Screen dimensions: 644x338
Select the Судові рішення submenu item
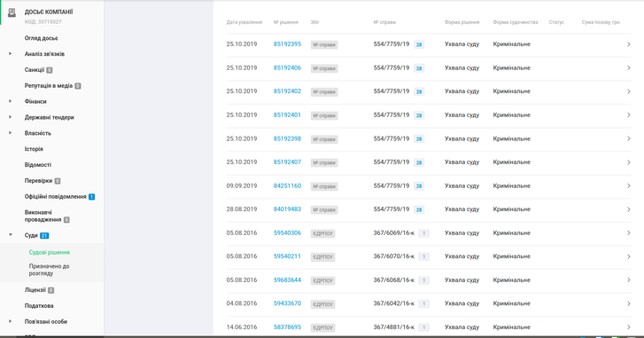click(x=50, y=253)
